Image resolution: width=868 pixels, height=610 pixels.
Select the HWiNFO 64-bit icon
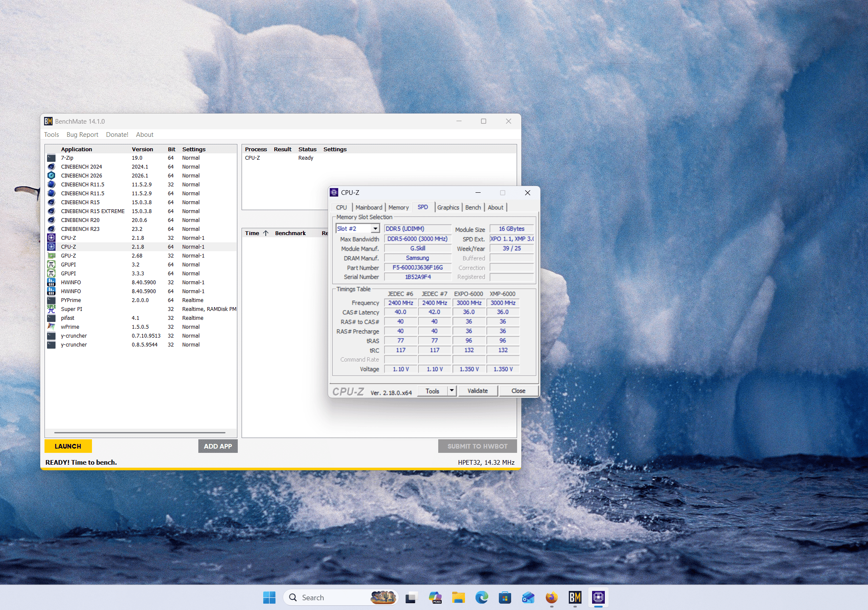point(51,291)
